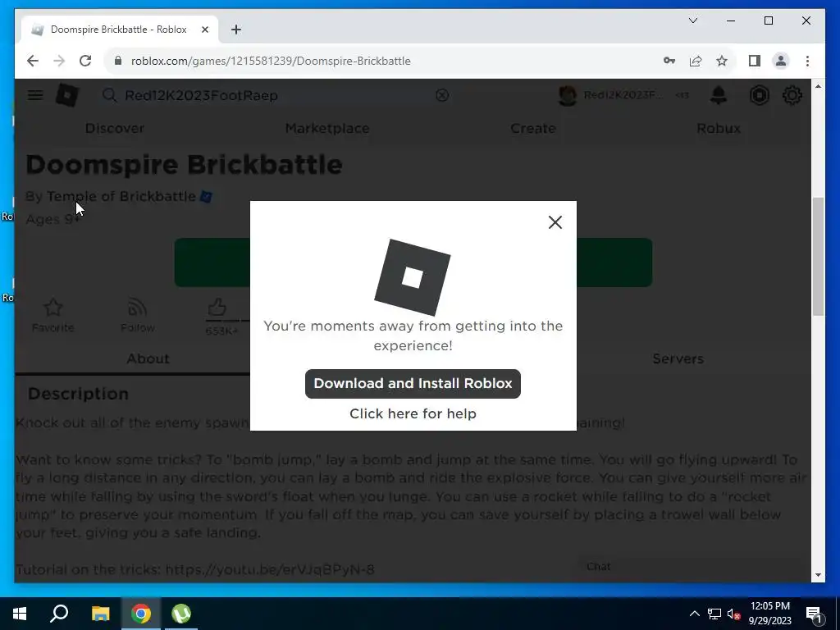Viewport: 840px width, 630px height.
Task: Clear the Roblox search field
Action: (442, 95)
